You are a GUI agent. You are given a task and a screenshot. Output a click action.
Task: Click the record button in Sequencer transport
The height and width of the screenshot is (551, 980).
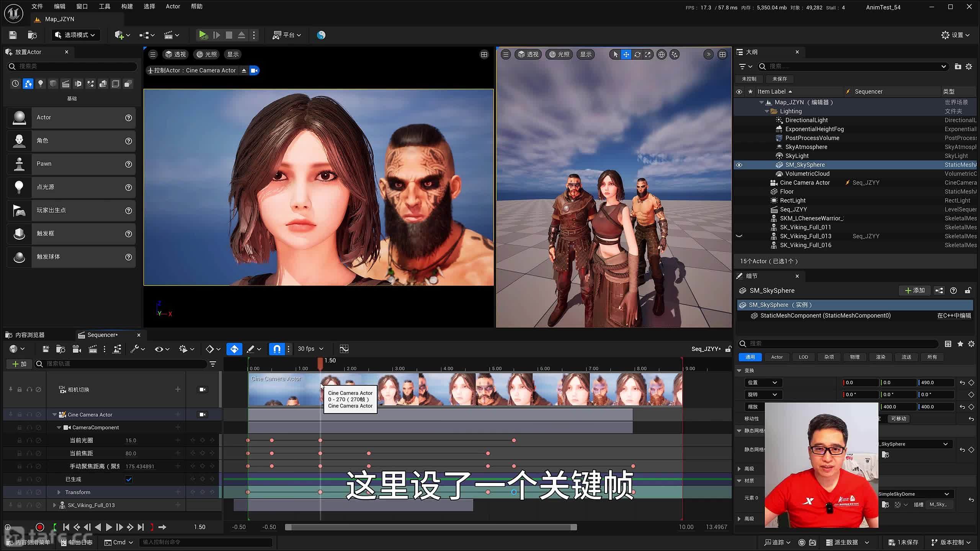click(x=40, y=527)
